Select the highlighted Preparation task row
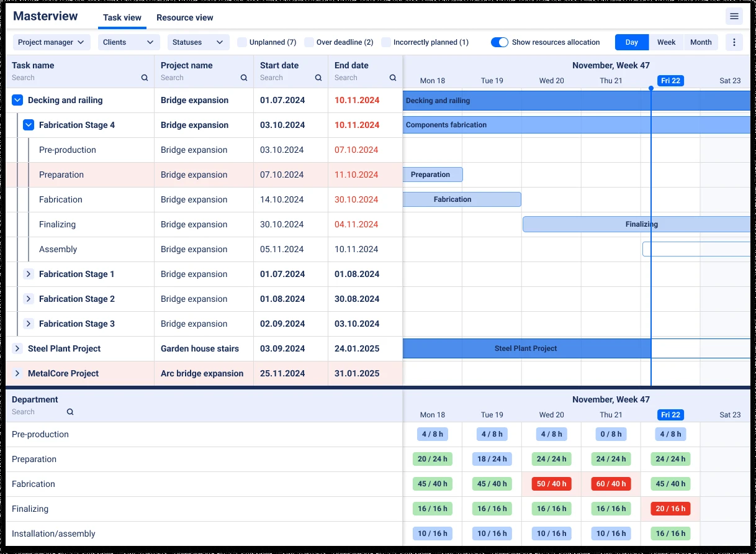This screenshot has height=554, width=756. [204, 175]
